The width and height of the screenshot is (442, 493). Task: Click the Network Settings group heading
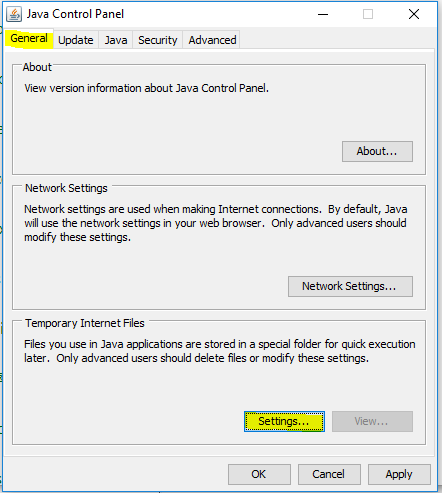click(66, 188)
